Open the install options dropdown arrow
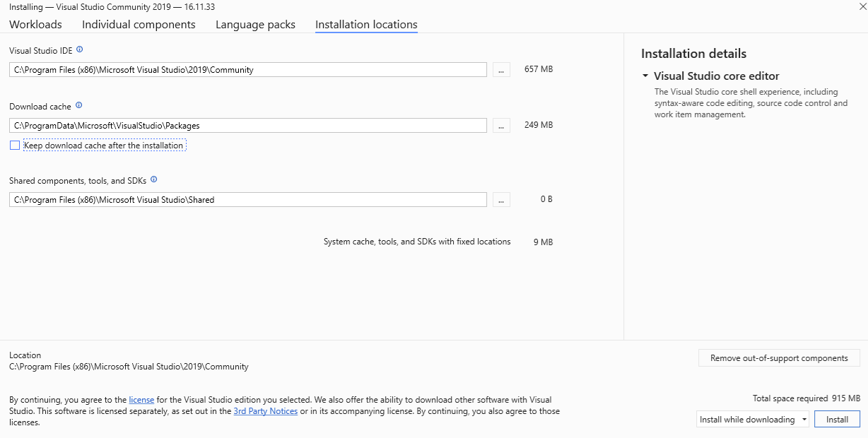 coord(802,419)
